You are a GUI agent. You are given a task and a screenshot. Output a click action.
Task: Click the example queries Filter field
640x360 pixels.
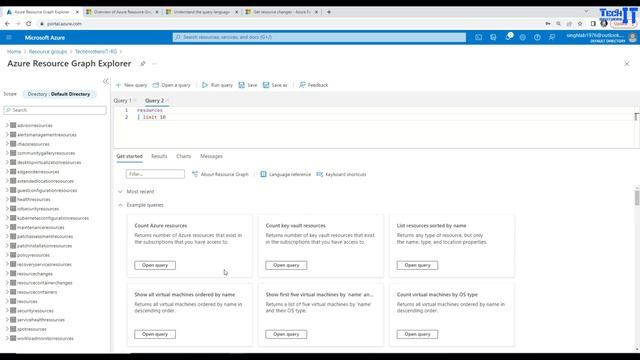click(155, 174)
